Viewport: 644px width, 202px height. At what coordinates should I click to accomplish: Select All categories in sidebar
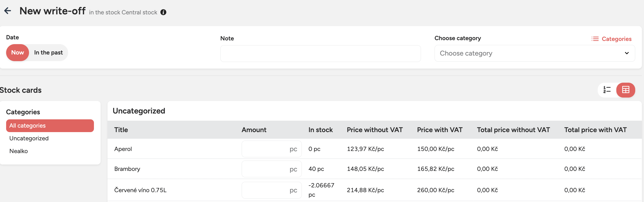[x=50, y=126]
